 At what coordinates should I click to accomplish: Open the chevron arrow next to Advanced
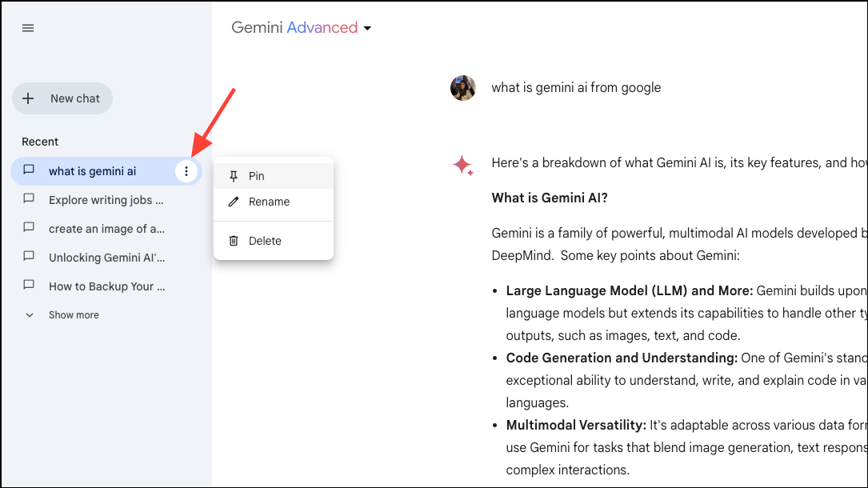[x=367, y=27]
